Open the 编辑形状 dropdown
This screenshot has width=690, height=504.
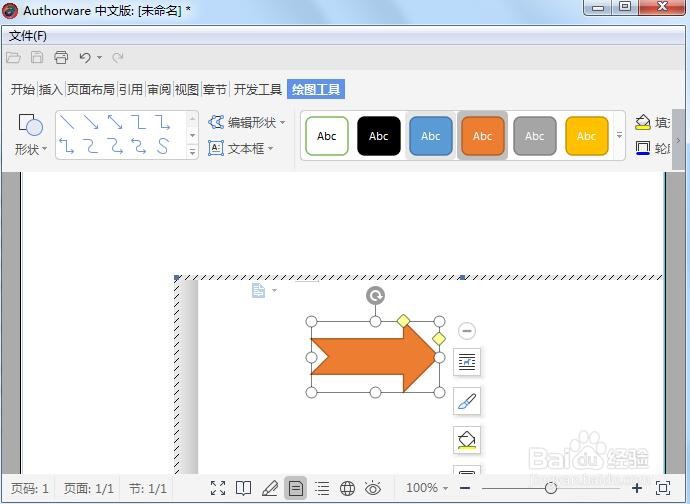[247, 122]
